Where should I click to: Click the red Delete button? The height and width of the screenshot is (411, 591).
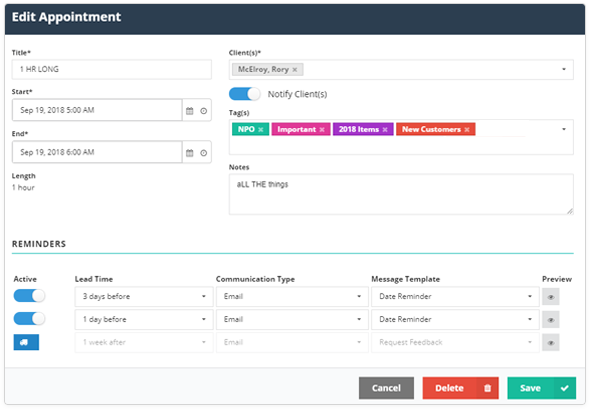[461, 388]
